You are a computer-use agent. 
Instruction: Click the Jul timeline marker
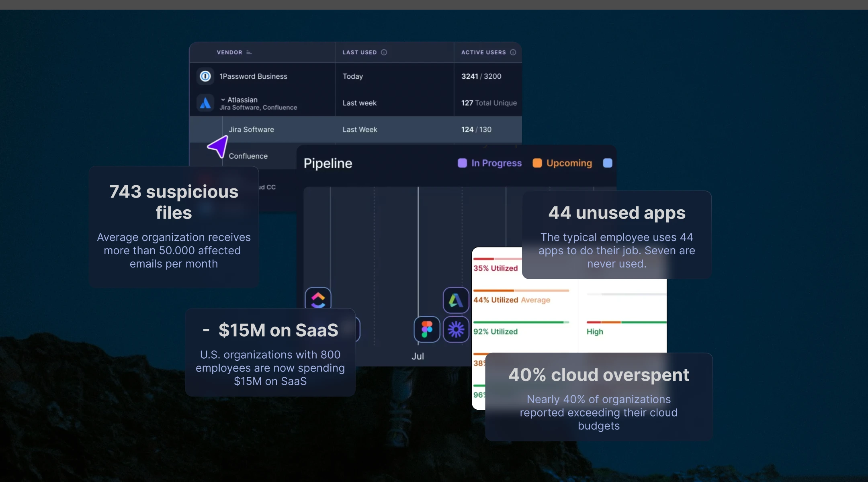[418, 356]
